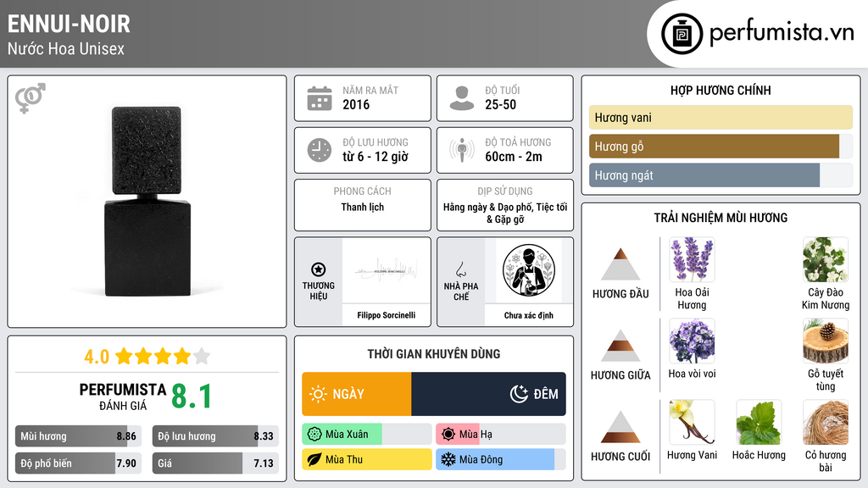
Task: Click the Mùa Thu season bar
Action: [367, 460]
